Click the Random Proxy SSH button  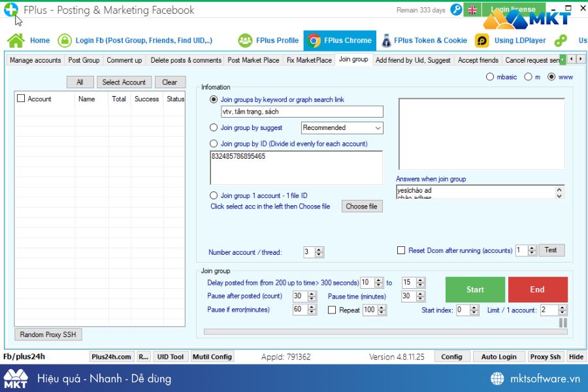click(48, 335)
